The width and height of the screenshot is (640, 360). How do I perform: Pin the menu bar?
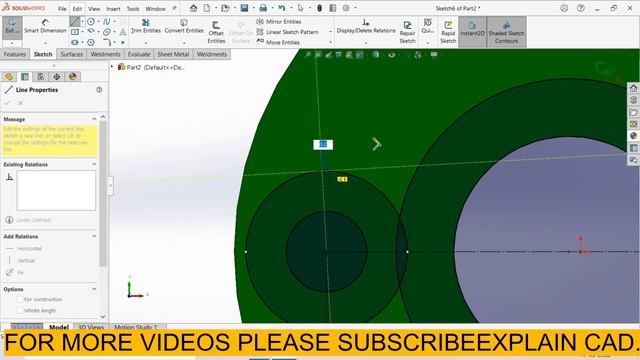tap(174, 8)
